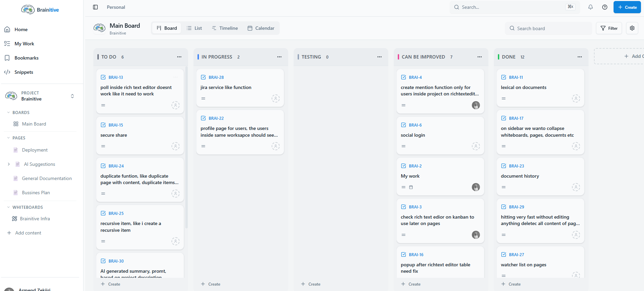Screen dimensions: 644x291
Task: Create a card in TESTING column
Action: (311, 284)
